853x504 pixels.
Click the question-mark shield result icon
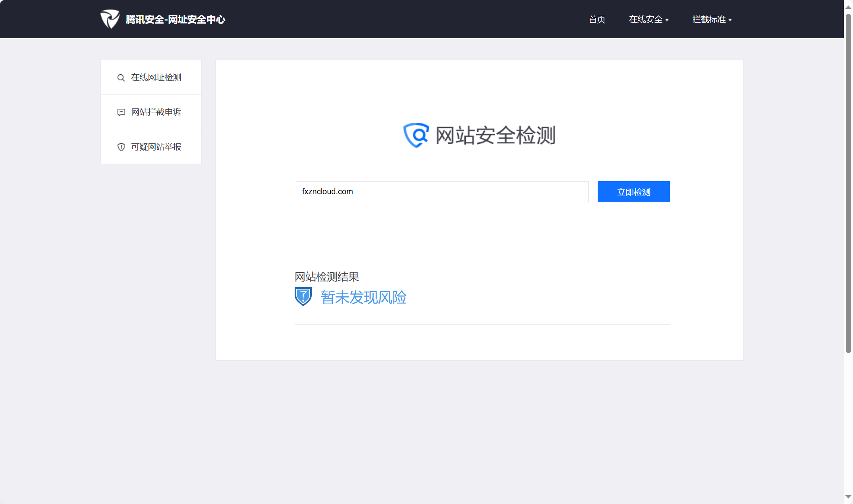click(303, 297)
